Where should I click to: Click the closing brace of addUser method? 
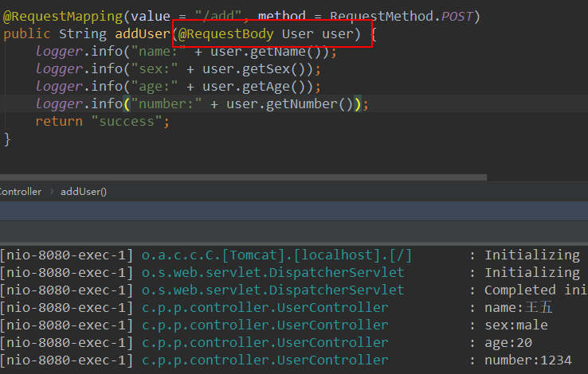click(x=6, y=139)
